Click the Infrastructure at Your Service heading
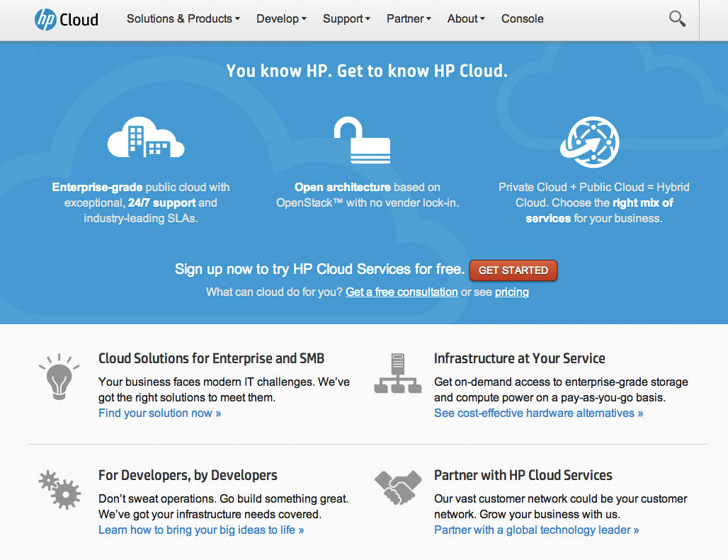Image resolution: width=728 pixels, height=560 pixels. tap(520, 359)
